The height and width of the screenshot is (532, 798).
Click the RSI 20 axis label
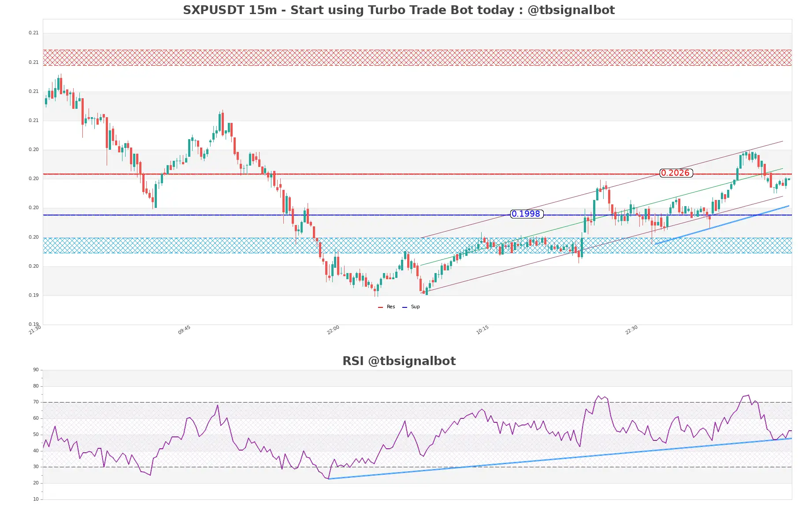(x=36, y=483)
